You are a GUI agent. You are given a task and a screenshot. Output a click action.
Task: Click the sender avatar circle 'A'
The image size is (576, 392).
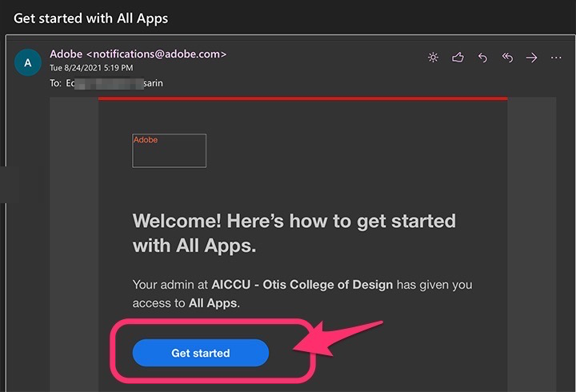tap(28, 62)
